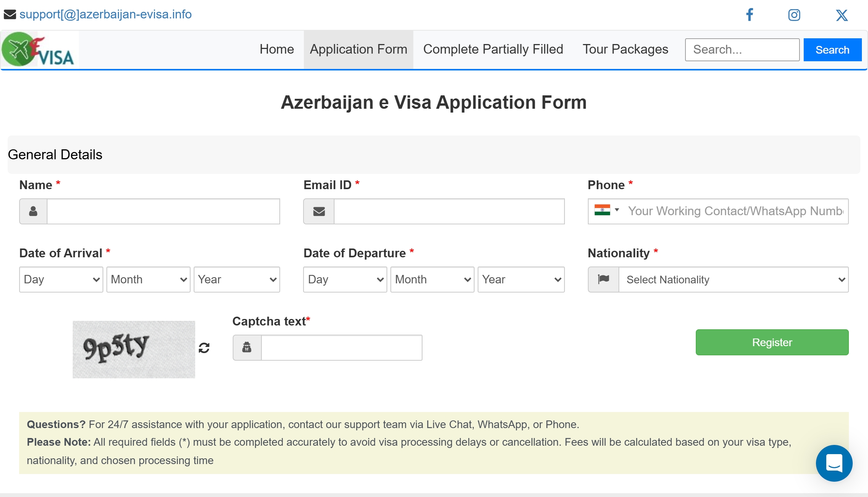Expand the arrival Year dropdown
This screenshot has width=868, height=497.
click(x=237, y=280)
